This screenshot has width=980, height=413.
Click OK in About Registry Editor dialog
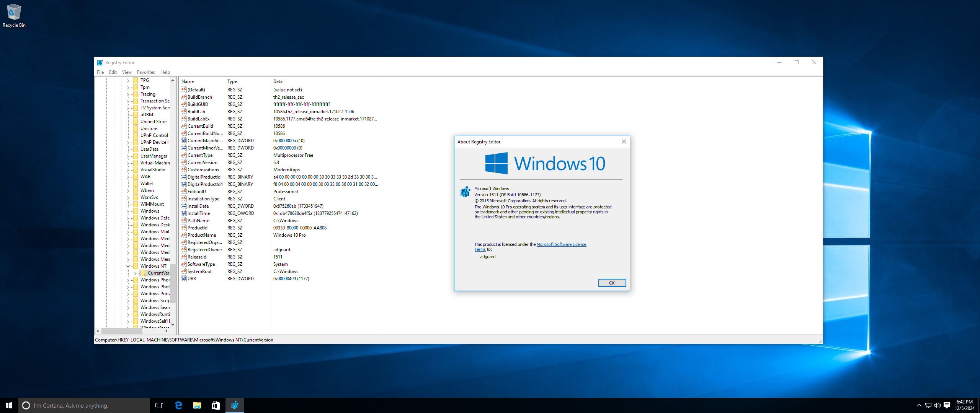click(612, 283)
